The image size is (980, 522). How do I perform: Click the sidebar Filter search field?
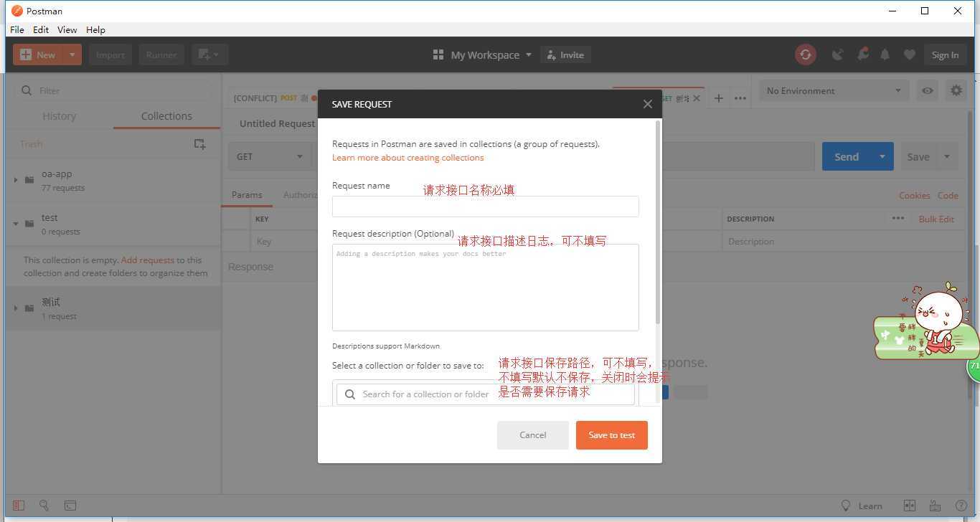tap(113, 90)
